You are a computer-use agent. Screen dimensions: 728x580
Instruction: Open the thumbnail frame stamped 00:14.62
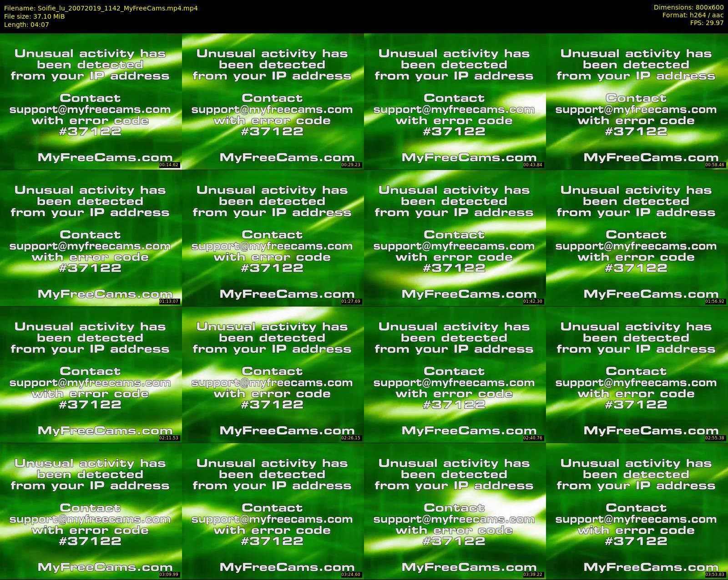click(x=91, y=101)
